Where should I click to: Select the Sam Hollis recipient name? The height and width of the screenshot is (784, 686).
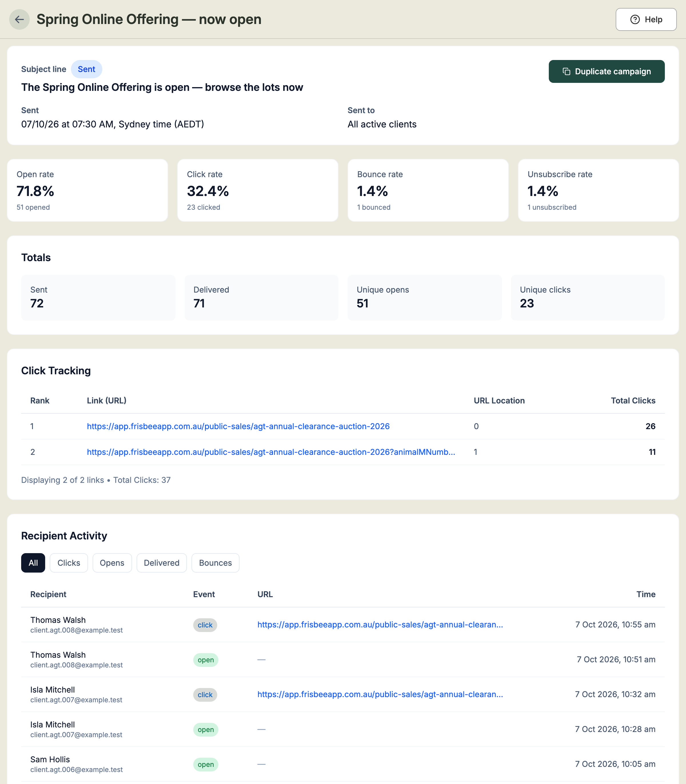point(50,759)
